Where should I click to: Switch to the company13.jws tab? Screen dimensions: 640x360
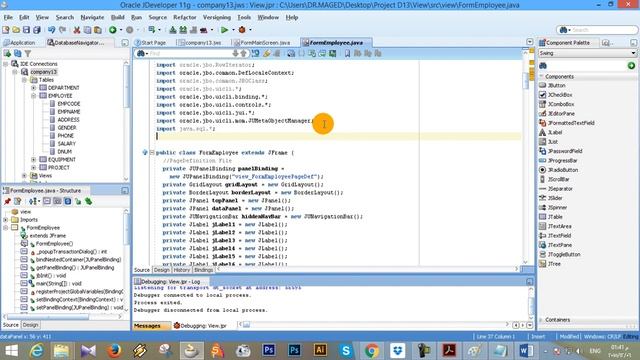200,42
